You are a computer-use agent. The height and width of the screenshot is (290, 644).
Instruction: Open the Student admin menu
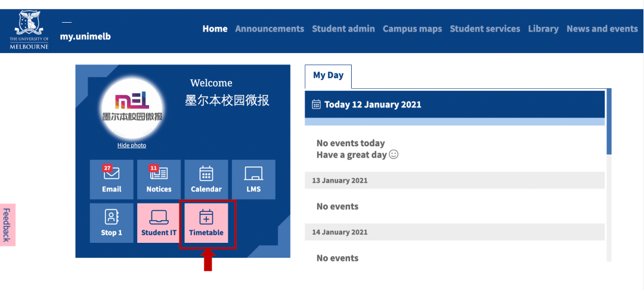343,29
